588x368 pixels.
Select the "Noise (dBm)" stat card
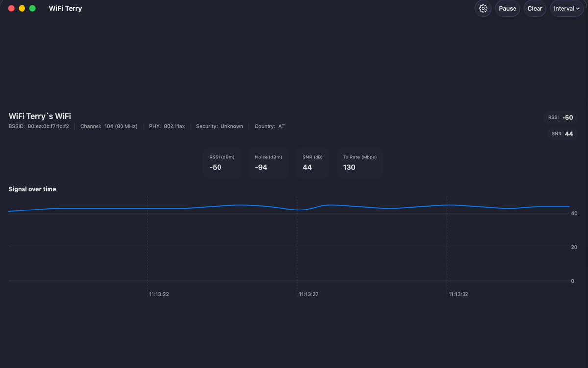pyautogui.click(x=269, y=162)
